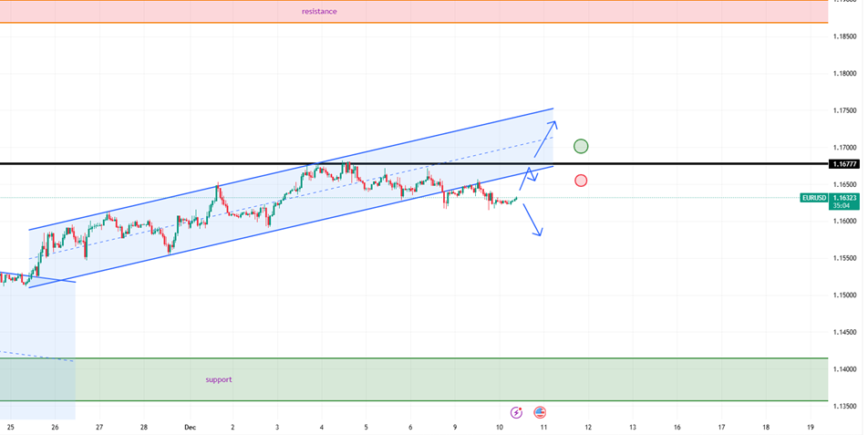This screenshot has height=435, width=868.
Task: Select the orange resistance zone rectangle
Action: click(547, 12)
